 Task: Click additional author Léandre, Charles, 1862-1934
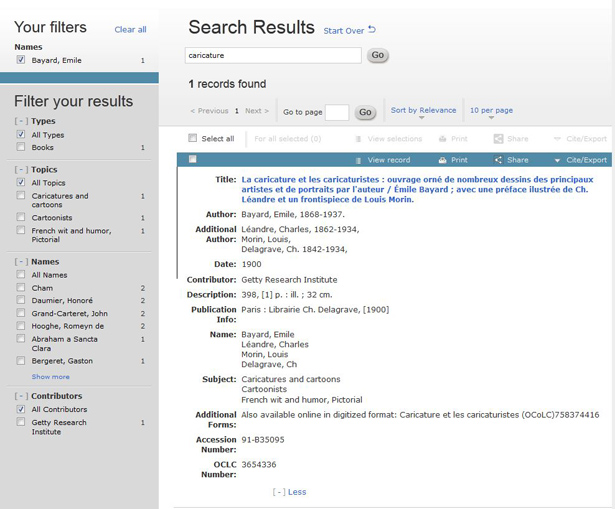pyautogui.click(x=300, y=229)
